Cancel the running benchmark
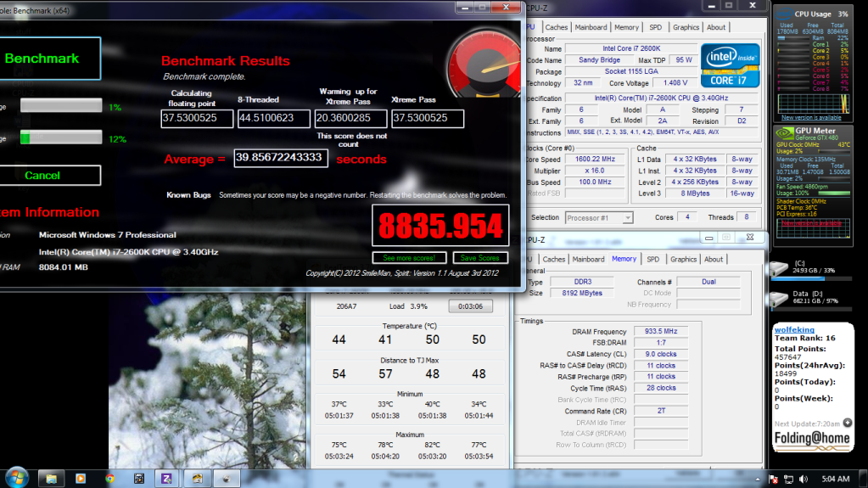868x488 pixels. pos(50,175)
